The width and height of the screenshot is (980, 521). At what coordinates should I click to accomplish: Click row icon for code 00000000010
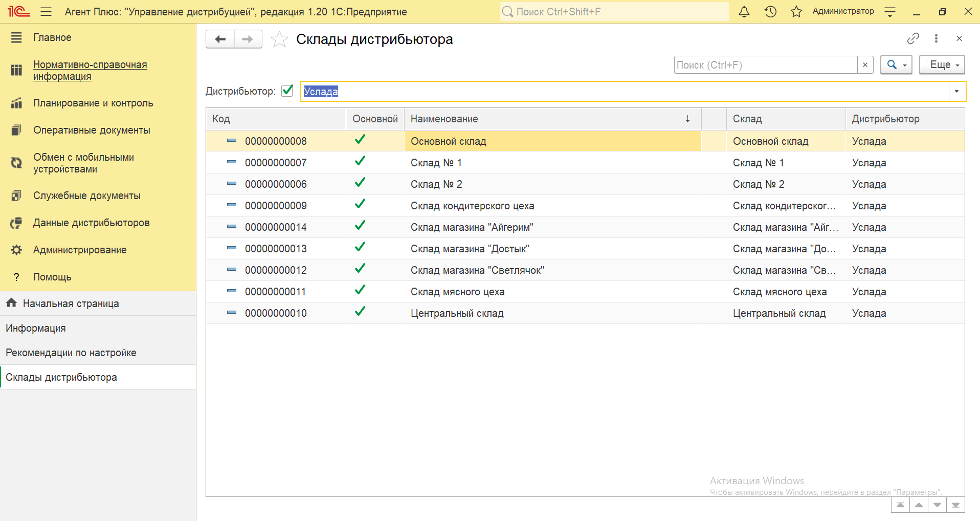click(232, 312)
